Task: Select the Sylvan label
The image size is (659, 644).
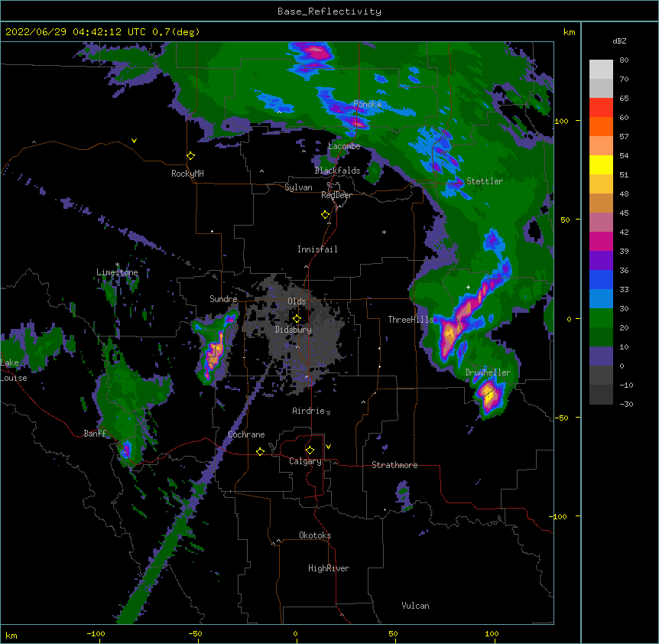Action: point(298,187)
